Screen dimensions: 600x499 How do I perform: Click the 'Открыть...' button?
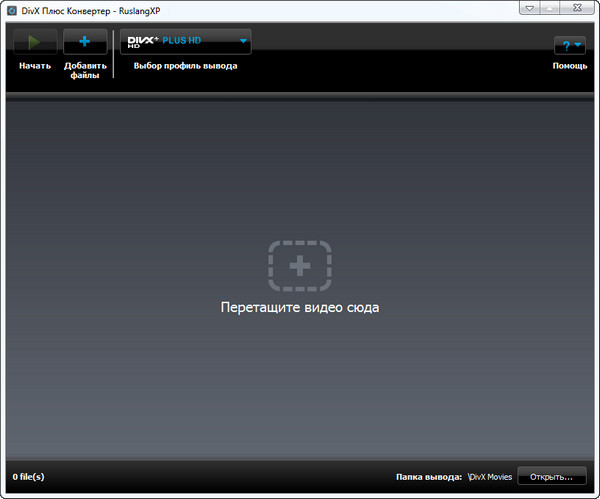[551, 477]
